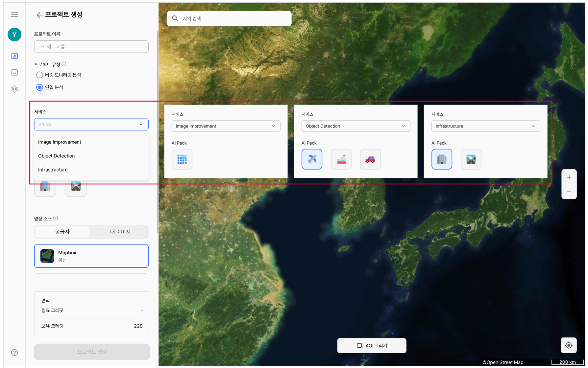This screenshot has height=368, width=588.
Task: Select 버킷 모니터링 분석 radio button
Action: point(40,75)
